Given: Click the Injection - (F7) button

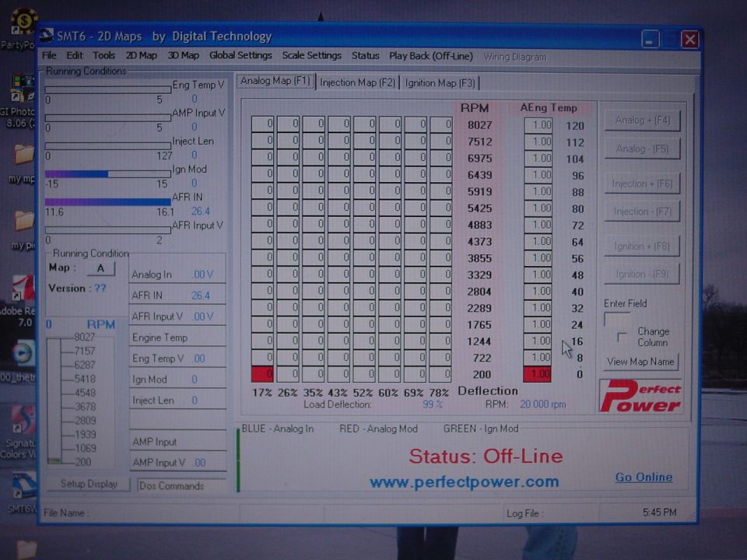Looking at the screenshot, I should point(642,211).
